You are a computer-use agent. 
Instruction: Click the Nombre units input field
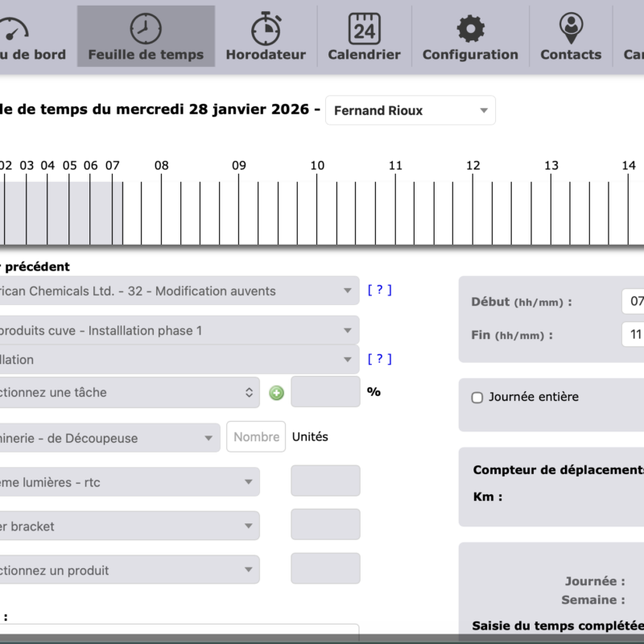(x=256, y=437)
